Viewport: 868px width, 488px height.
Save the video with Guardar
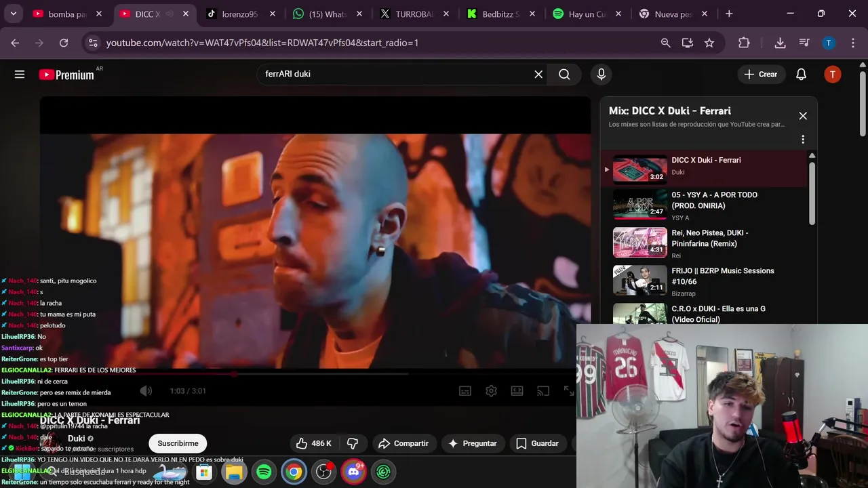(x=537, y=443)
